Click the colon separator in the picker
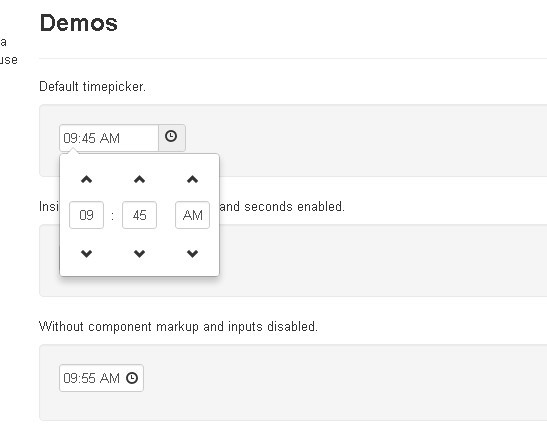Screen dimensions: 547x444 coord(113,216)
